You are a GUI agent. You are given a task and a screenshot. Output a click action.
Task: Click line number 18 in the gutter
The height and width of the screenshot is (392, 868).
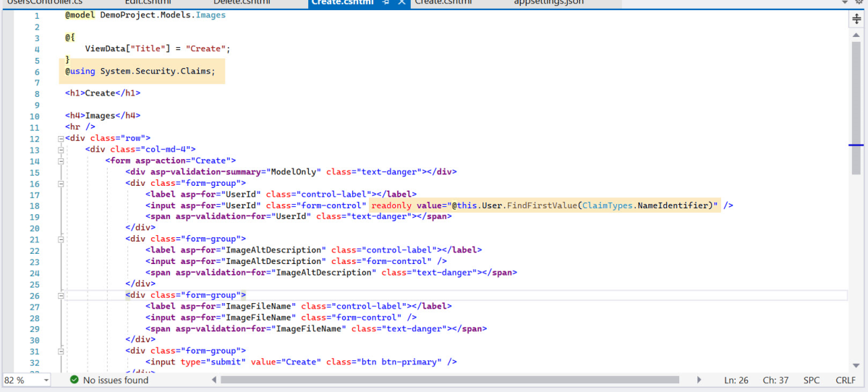pos(34,205)
